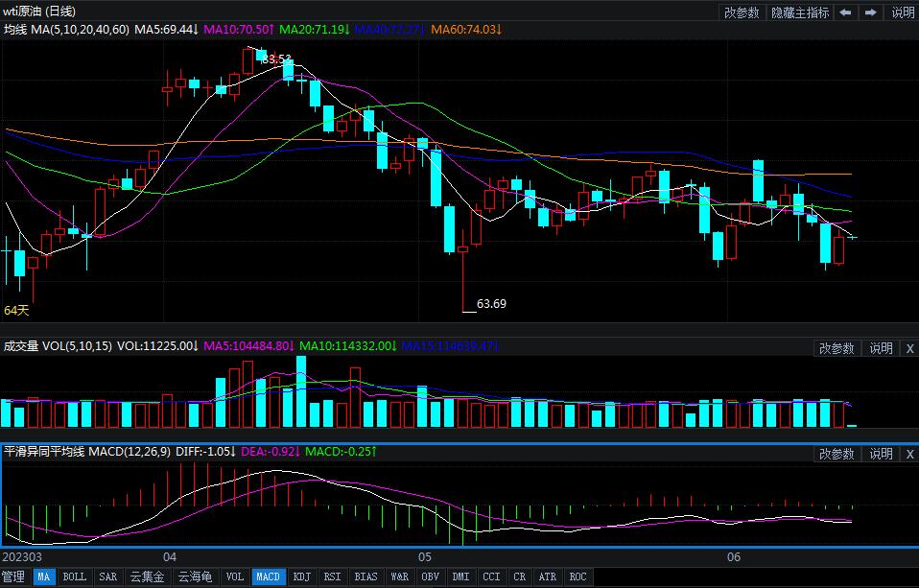Change parameters of the volume panel

[837, 348]
